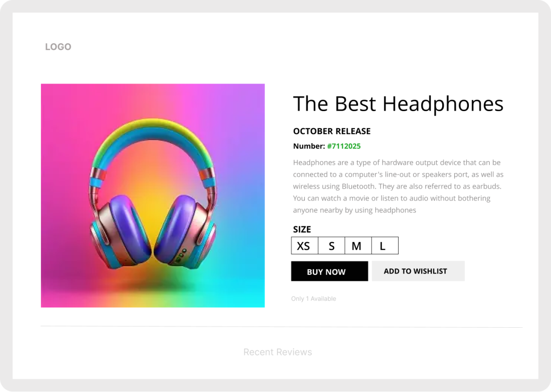Screen dimensions: 551x392
Task: Open the Recent Reviews section
Action: (x=278, y=352)
